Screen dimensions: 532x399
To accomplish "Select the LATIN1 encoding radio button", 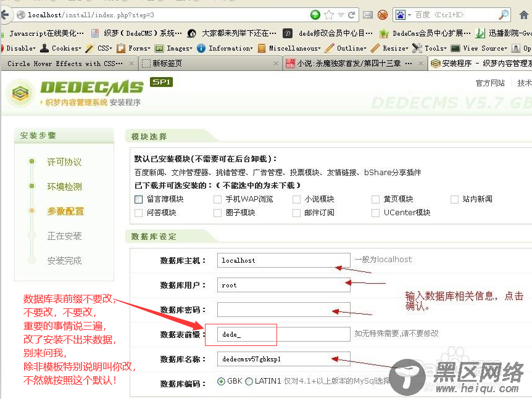I will click(x=249, y=382).
